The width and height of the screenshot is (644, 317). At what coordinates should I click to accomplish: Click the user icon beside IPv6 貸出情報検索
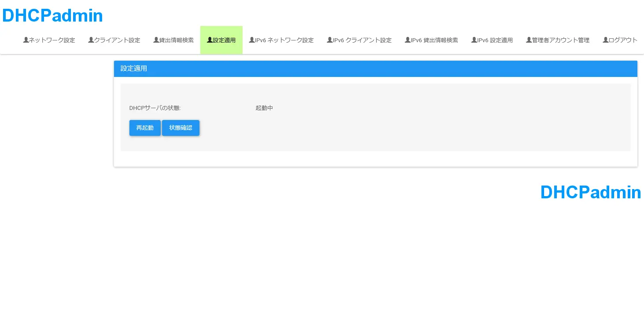[x=408, y=40]
